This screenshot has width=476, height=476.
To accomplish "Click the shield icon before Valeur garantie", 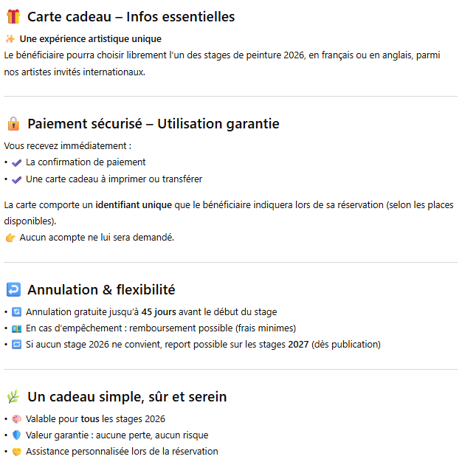I will coord(17,435).
